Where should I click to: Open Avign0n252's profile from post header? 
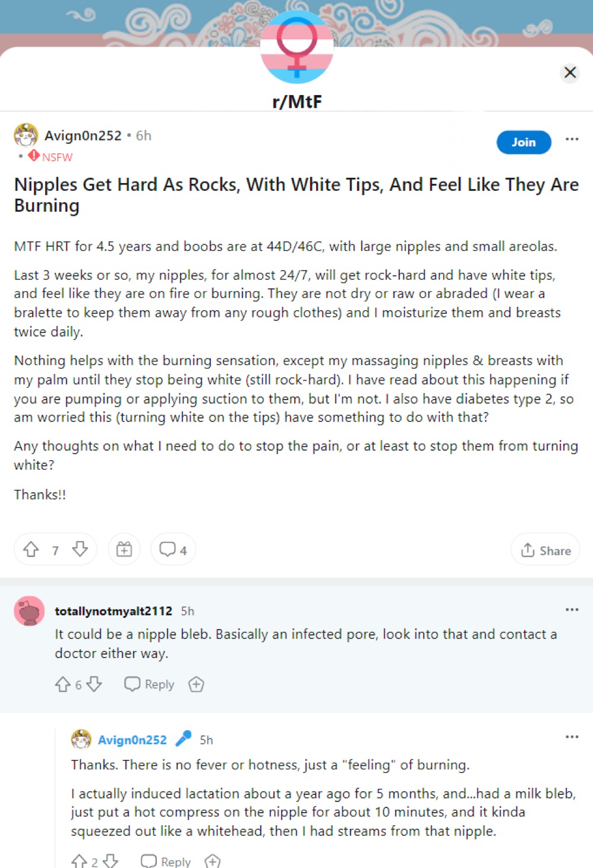(83, 136)
